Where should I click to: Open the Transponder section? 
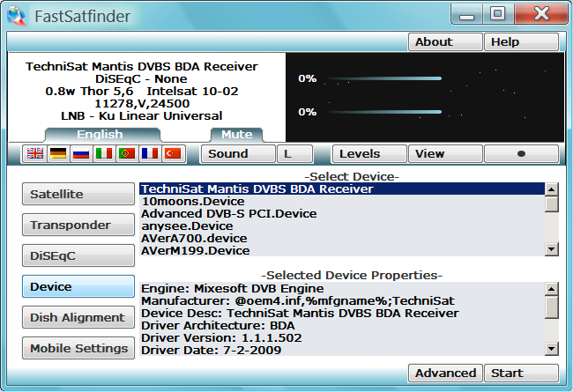tap(78, 225)
